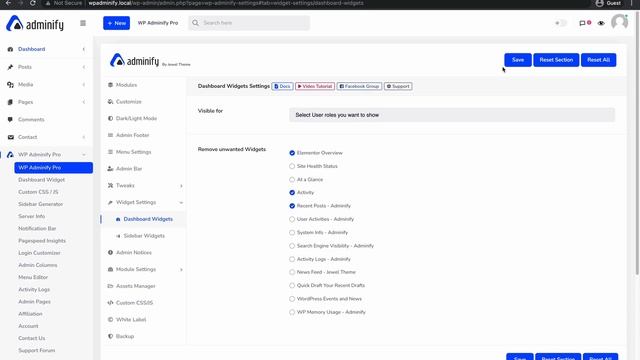Uncheck Activity widget
Image resolution: width=640 pixels, height=360 pixels.
292,193
